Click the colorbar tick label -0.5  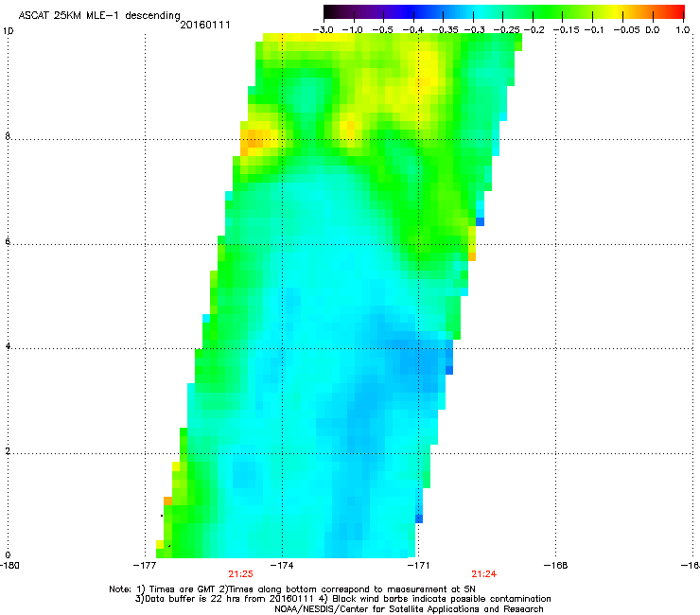(x=382, y=30)
